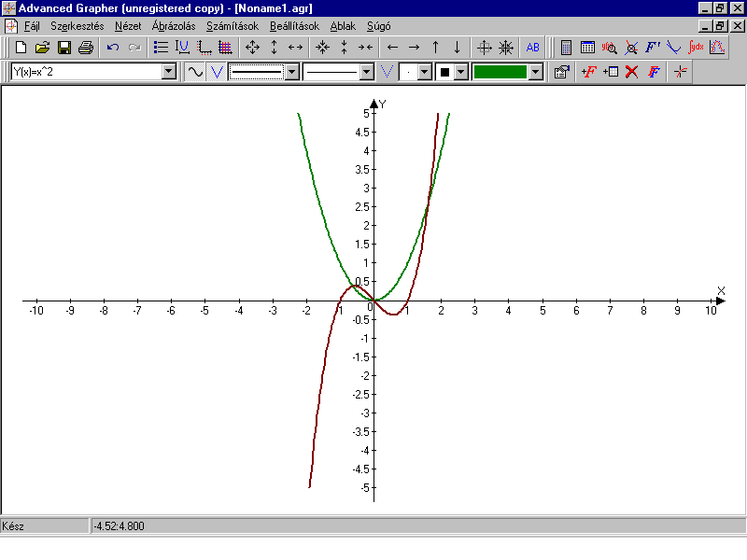Open the Súgó help menu
The height and width of the screenshot is (560, 747).
[x=379, y=26]
